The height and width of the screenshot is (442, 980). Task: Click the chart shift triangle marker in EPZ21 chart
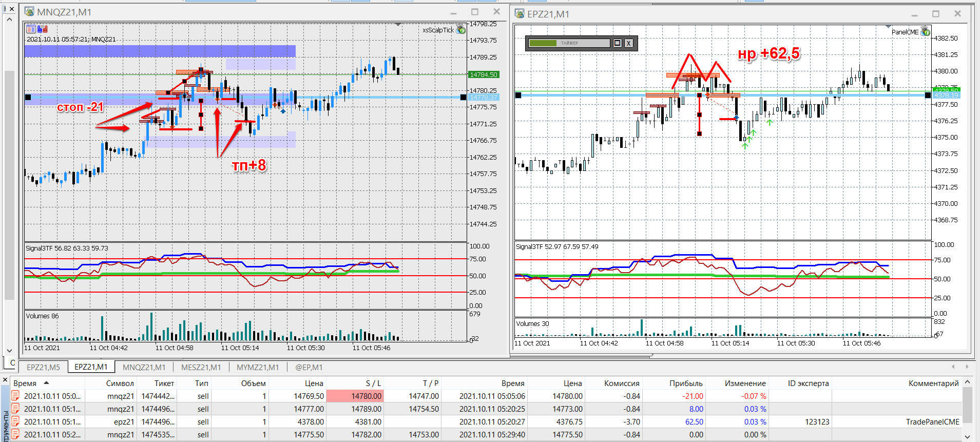click(888, 26)
